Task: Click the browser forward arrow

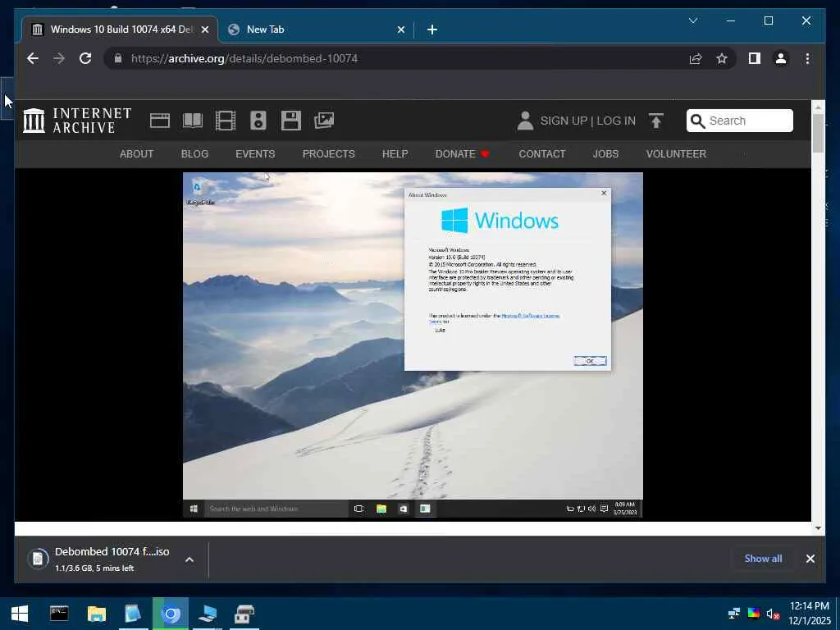Action: 59,58
